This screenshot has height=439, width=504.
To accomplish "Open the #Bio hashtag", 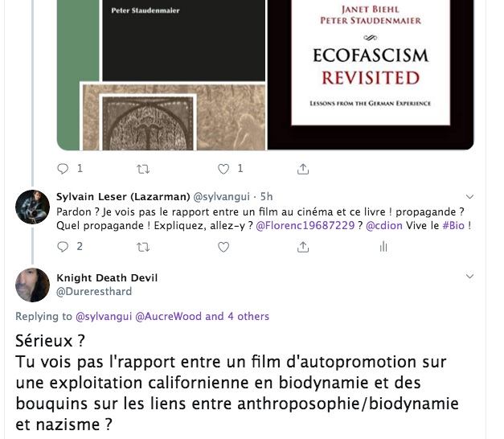I will 453,225.
